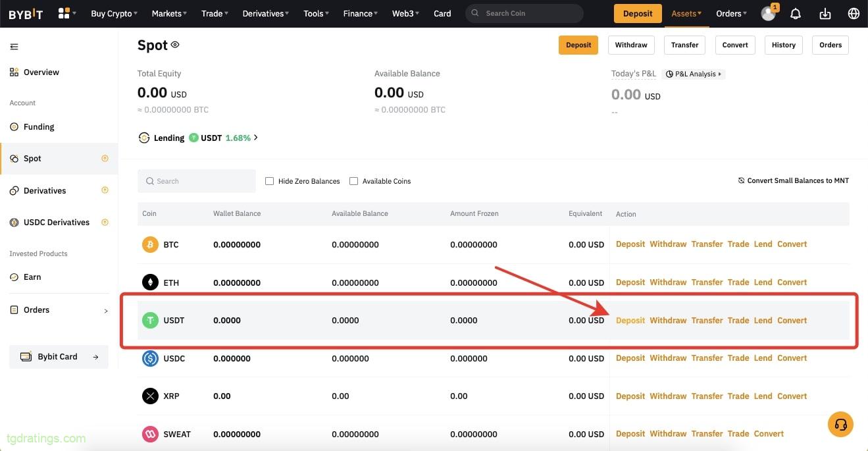The height and width of the screenshot is (451, 868).
Task: Click the plus icon beside Spot in sidebar
Action: [x=105, y=159]
